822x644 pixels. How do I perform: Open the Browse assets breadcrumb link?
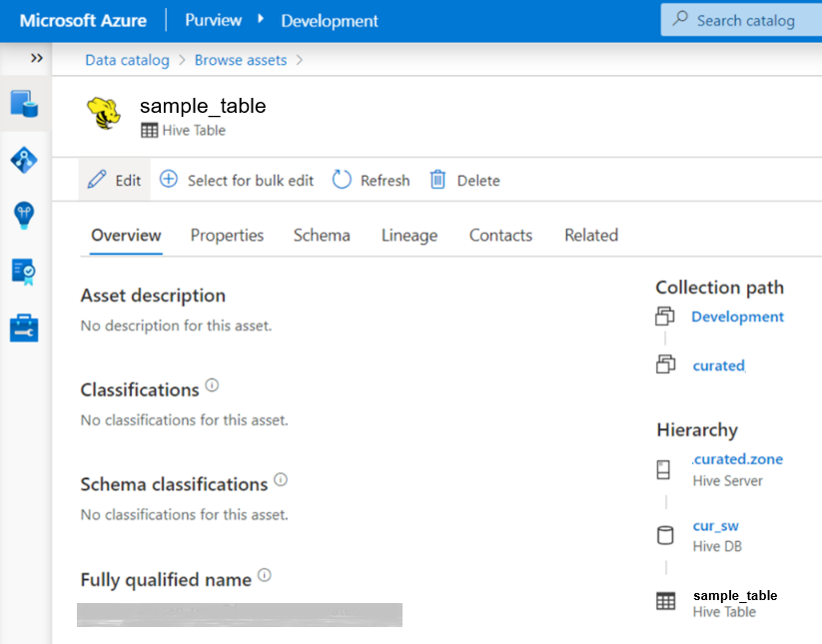[x=241, y=60]
